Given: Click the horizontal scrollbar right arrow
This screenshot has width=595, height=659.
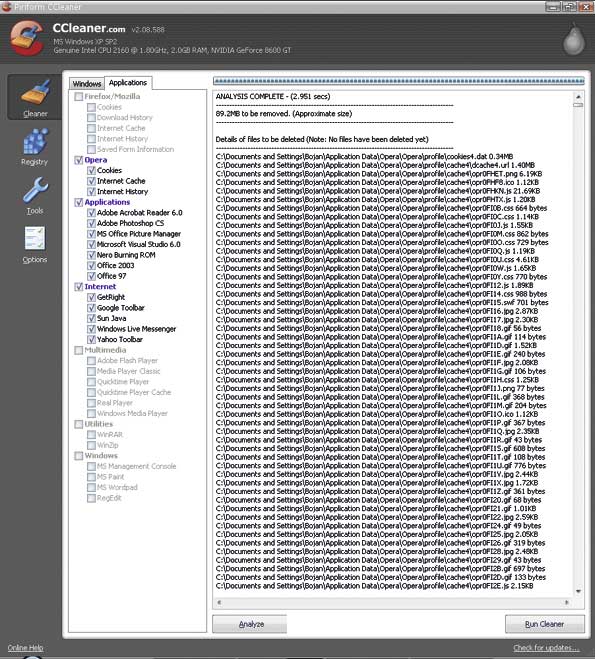Looking at the screenshot, I should coord(567,602).
